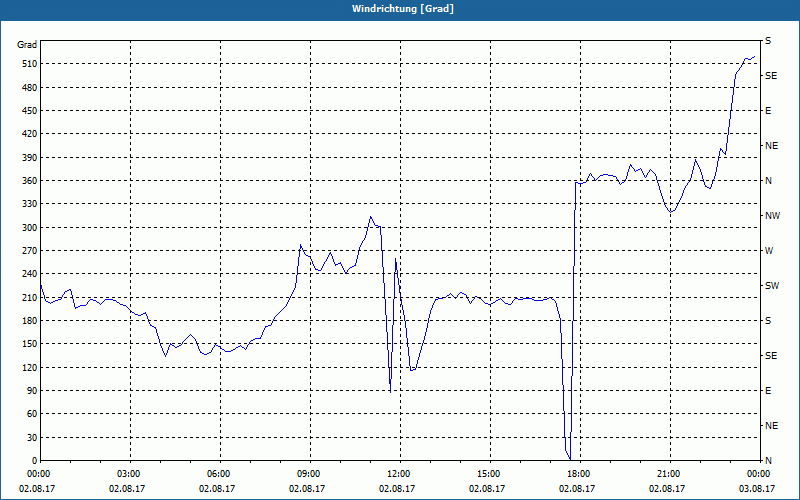800x500 pixels.
Task: Click the 30 value on the degree axis
Action: pos(31,437)
